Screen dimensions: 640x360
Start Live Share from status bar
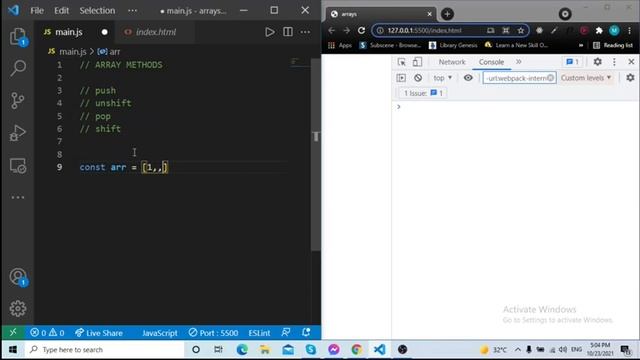click(x=99, y=333)
